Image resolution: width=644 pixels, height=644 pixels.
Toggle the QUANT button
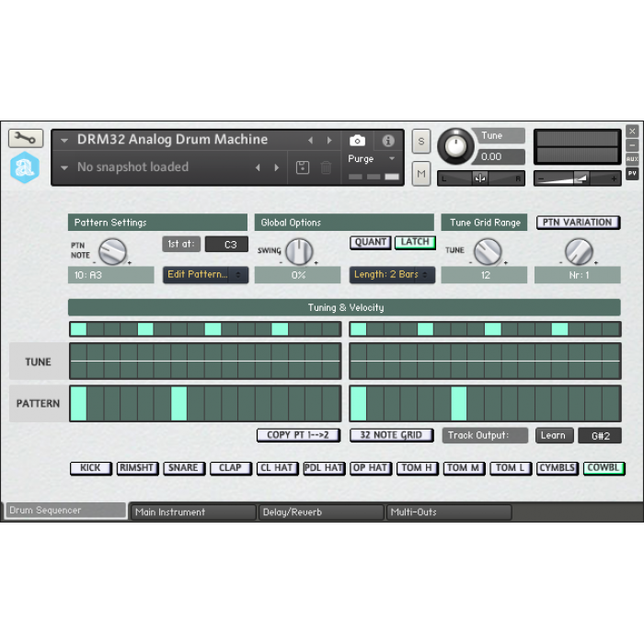371,242
